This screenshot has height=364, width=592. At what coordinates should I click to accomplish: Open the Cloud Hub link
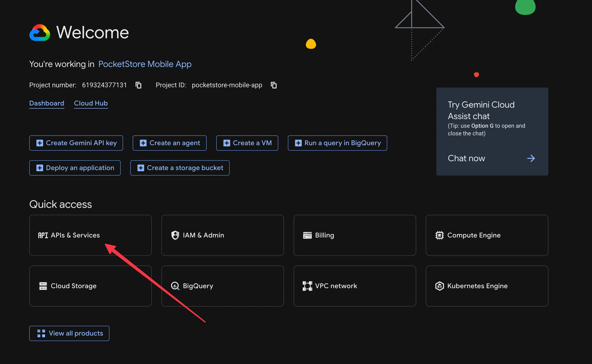[x=91, y=103]
